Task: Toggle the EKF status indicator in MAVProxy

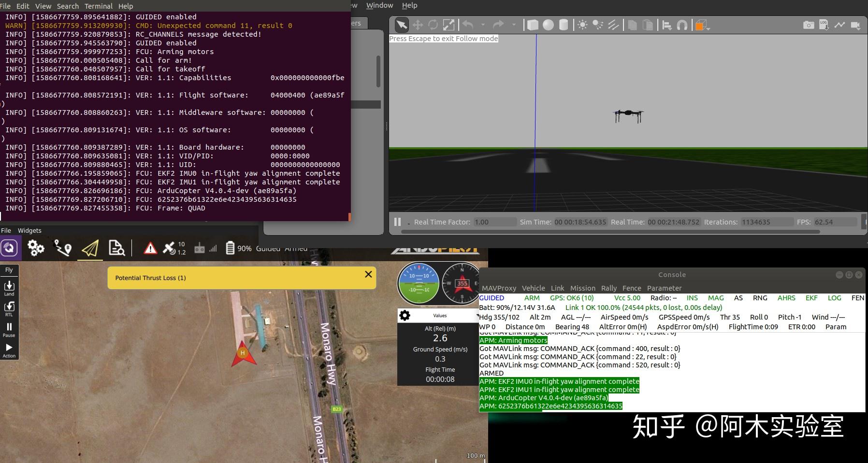Action: (811, 298)
